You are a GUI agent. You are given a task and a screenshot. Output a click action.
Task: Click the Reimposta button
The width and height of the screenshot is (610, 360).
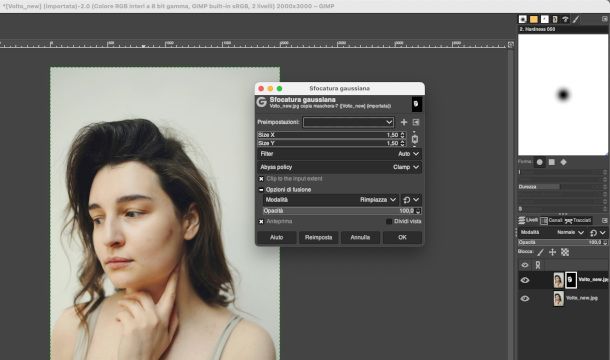(318, 237)
